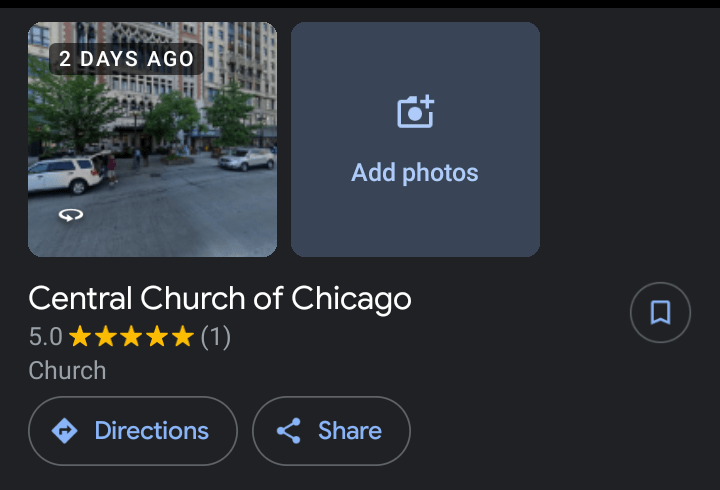Image resolution: width=720 pixels, height=490 pixels.
Task: Open the (1) reviews count link
Action: tap(215, 337)
